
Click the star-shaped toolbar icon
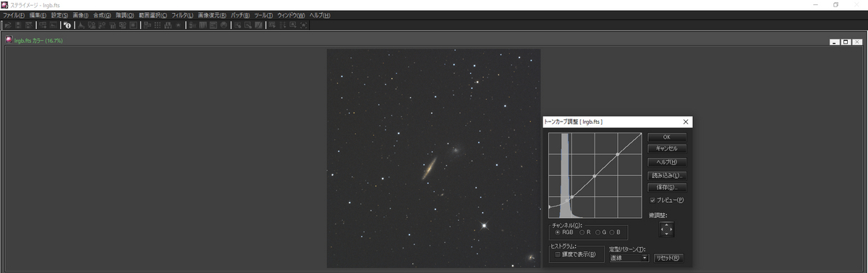[x=178, y=25]
